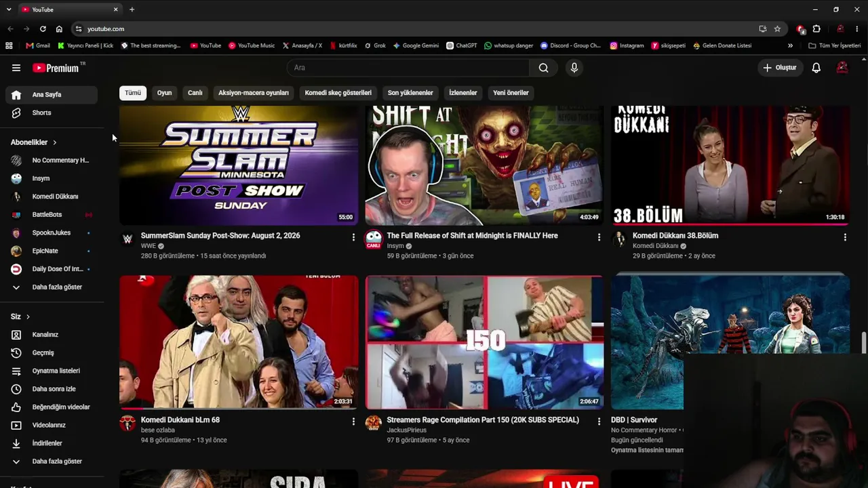This screenshot has height=488, width=868.
Task: Show more subscriptions with Daha fazla göster
Action: 52,287
